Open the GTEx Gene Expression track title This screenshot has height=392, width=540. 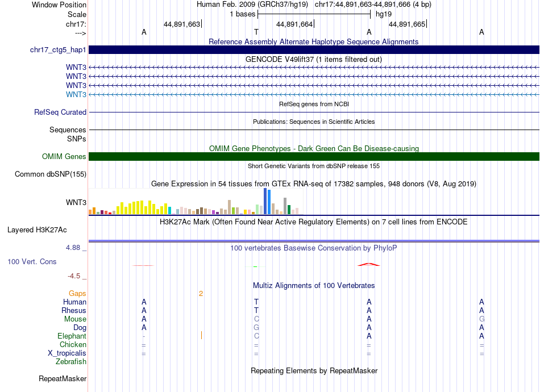314,184
